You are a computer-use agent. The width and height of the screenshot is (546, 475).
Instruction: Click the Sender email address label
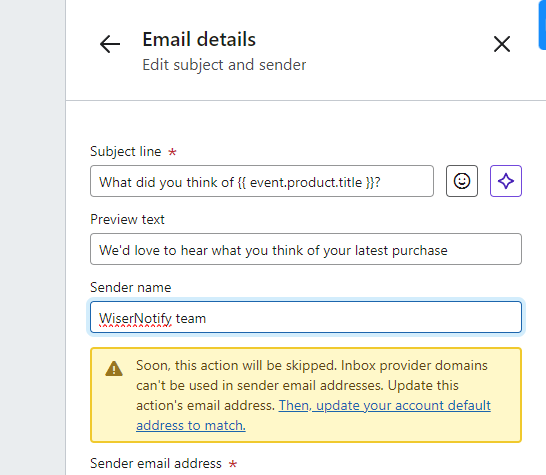click(x=156, y=464)
